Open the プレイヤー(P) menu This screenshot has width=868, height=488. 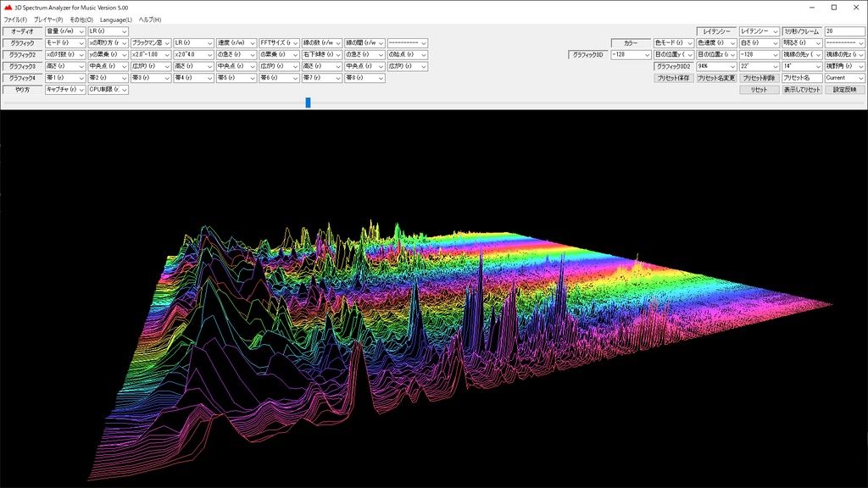48,19
